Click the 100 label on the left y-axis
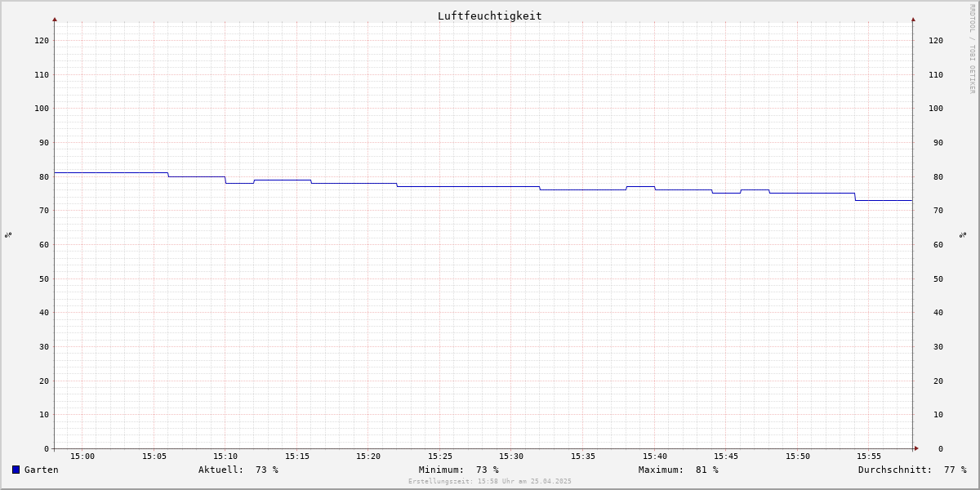The width and height of the screenshot is (980, 490). click(42, 108)
